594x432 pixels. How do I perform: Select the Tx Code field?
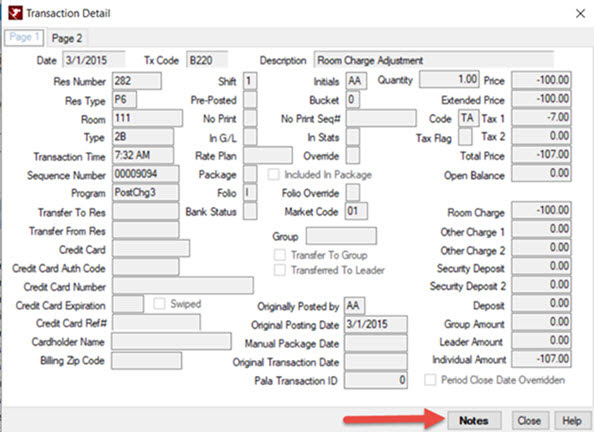pyautogui.click(x=207, y=60)
